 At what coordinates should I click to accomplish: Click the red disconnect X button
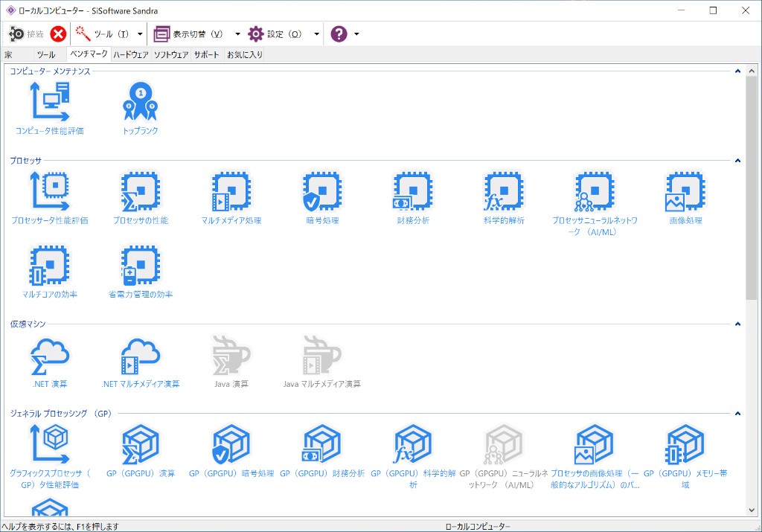58,34
